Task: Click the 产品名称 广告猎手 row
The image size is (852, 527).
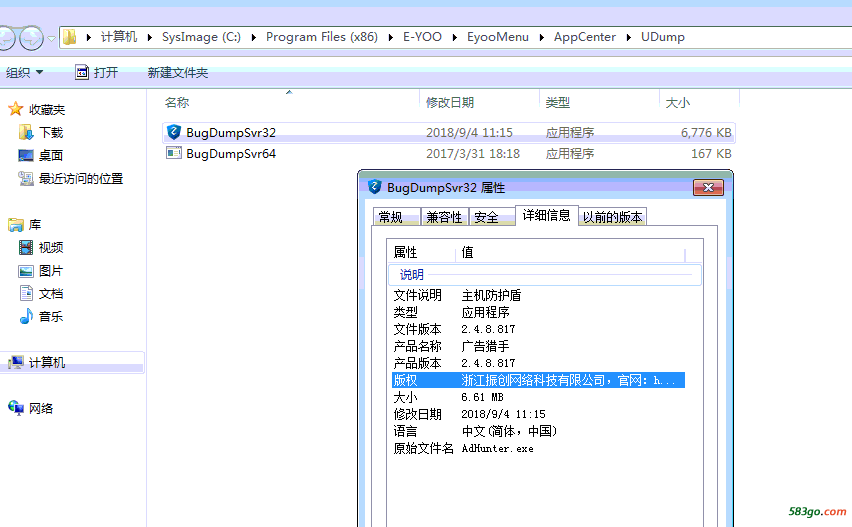Action: 538,346
